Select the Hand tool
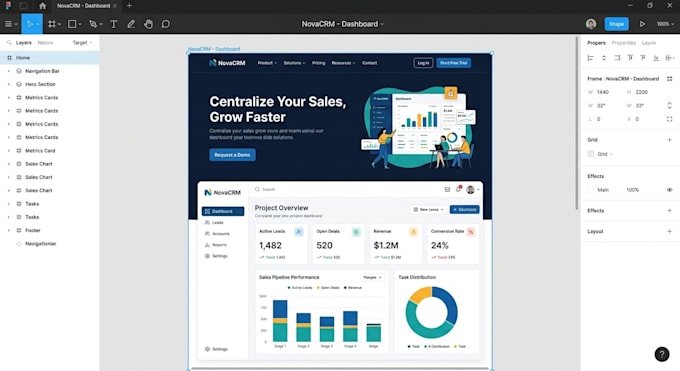 (x=148, y=24)
